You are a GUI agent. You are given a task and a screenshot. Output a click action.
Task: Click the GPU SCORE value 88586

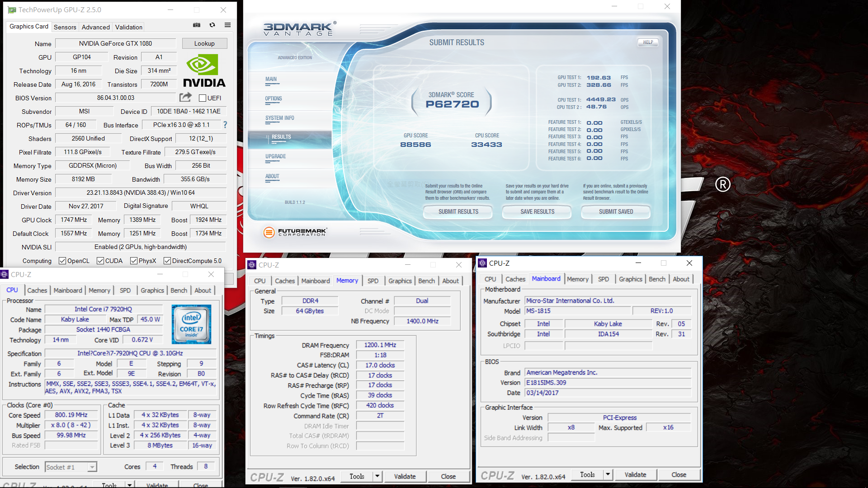(x=415, y=145)
